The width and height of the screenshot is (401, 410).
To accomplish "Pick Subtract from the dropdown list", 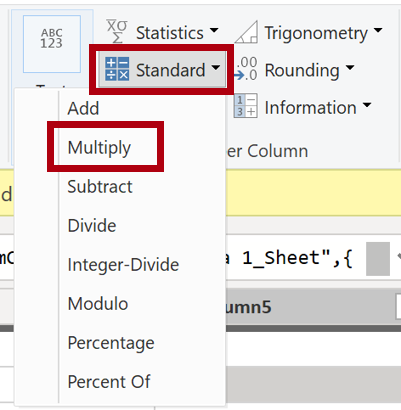I will tap(100, 187).
